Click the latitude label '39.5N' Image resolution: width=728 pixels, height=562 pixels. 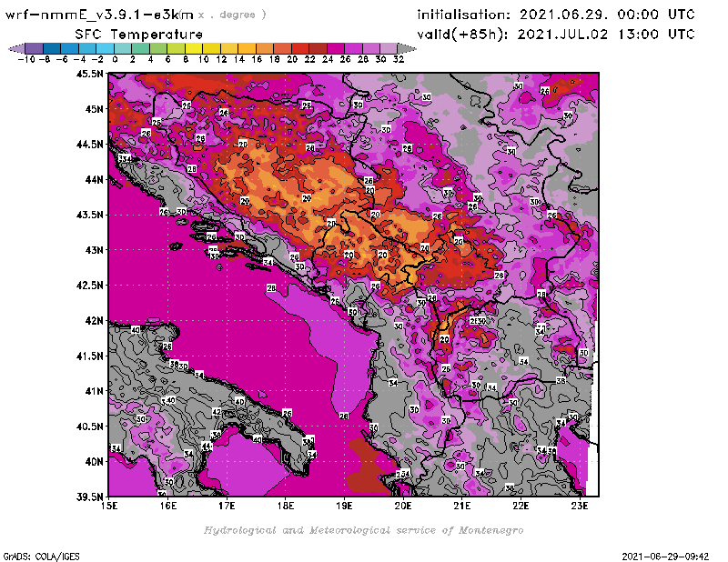pos(89,497)
